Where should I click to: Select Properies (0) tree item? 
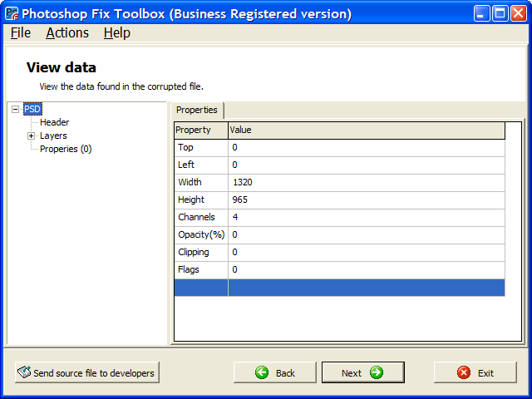[66, 149]
